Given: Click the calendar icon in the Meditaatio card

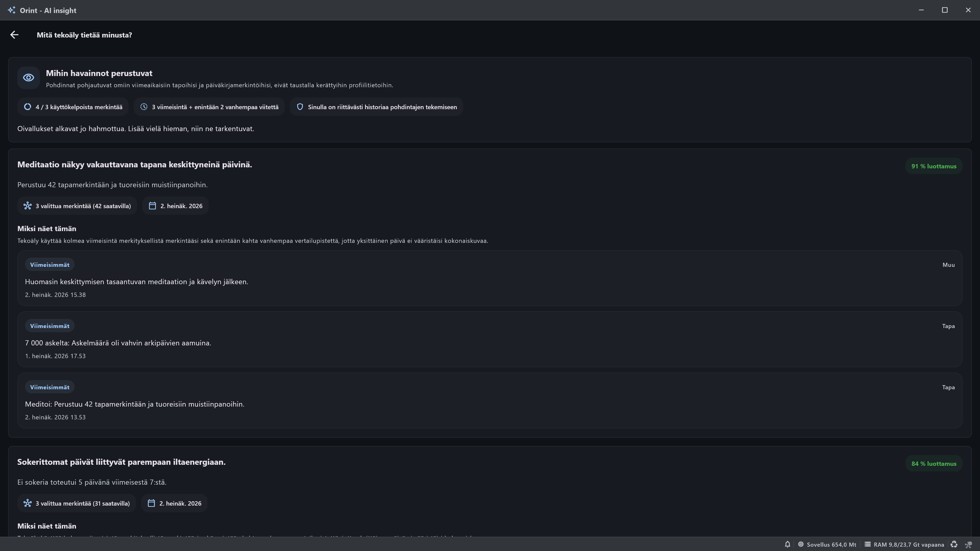Looking at the screenshot, I should pyautogui.click(x=152, y=206).
